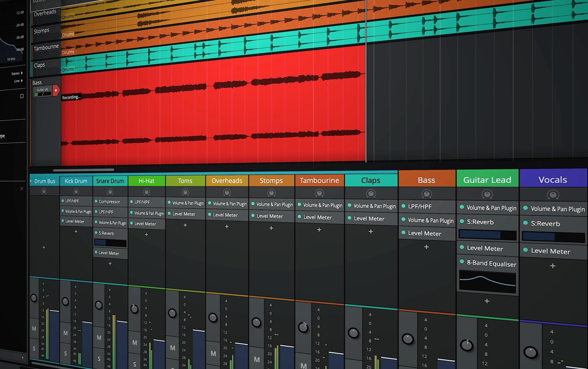Mute the Drum Bus channel

click(34, 329)
